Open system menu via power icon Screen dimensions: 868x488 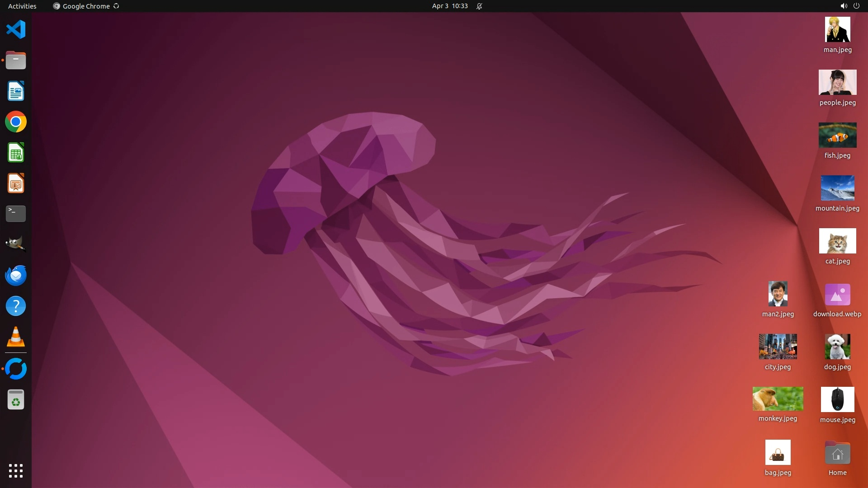[856, 6]
